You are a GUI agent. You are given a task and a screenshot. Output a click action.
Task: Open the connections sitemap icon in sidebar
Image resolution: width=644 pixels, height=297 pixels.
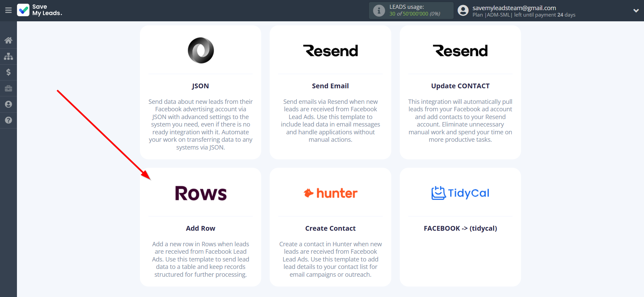click(x=8, y=56)
